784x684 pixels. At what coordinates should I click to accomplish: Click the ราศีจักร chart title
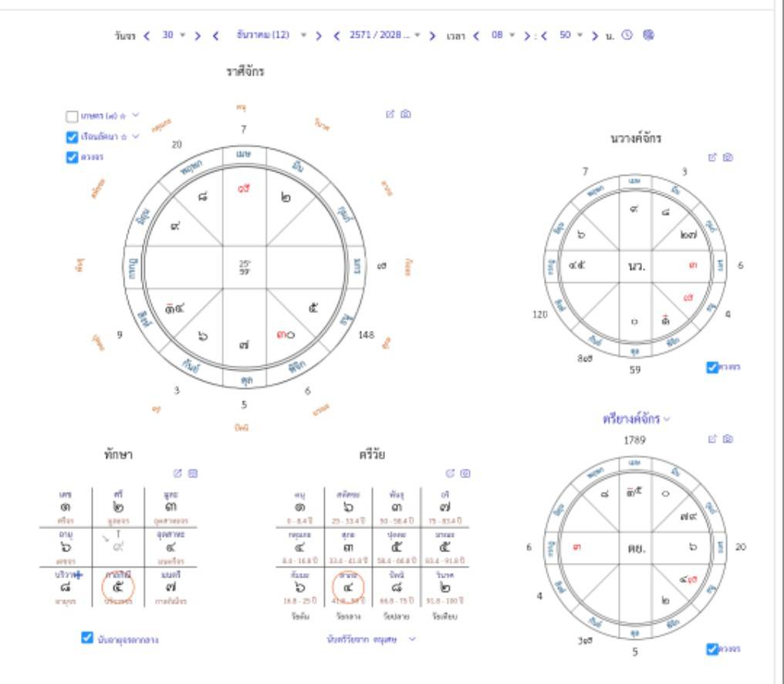coord(245,72)
